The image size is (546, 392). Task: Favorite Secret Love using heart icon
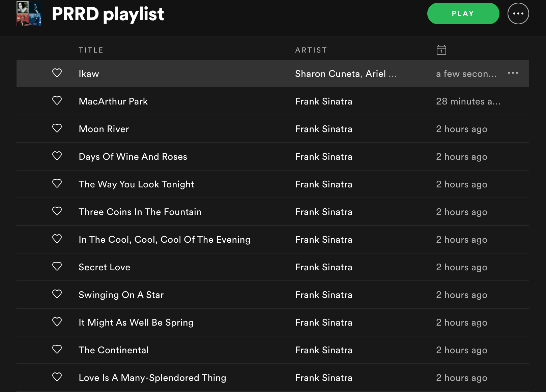[57, 266]
